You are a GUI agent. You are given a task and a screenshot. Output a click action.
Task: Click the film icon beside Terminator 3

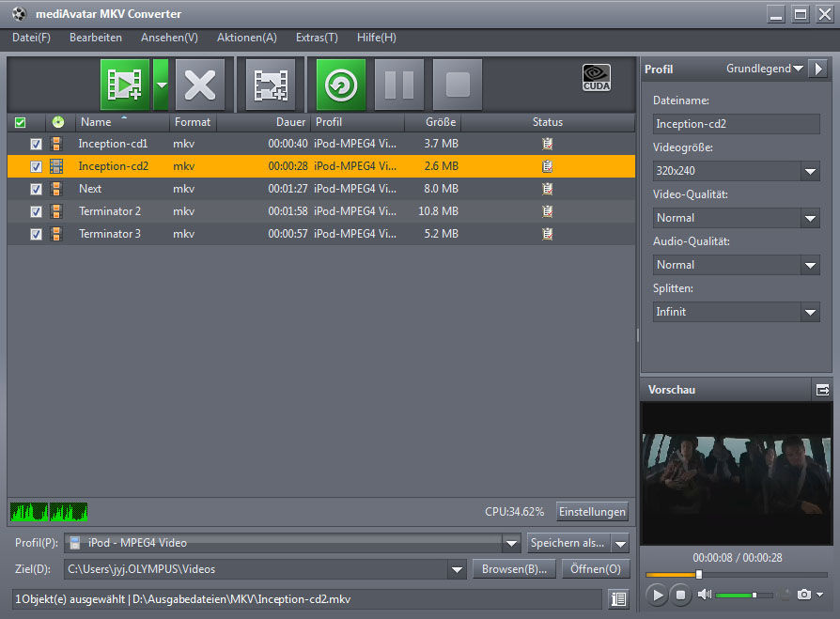coord(56,234)
